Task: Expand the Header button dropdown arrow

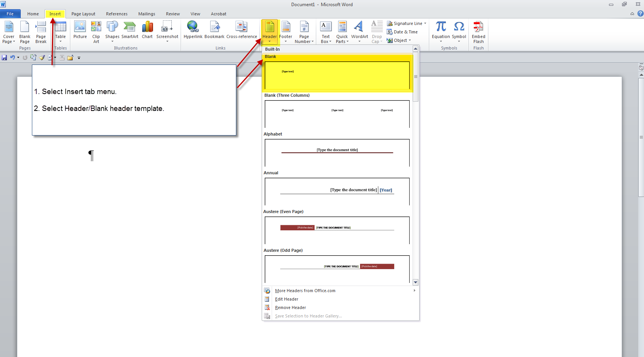Action: point(270,41)
